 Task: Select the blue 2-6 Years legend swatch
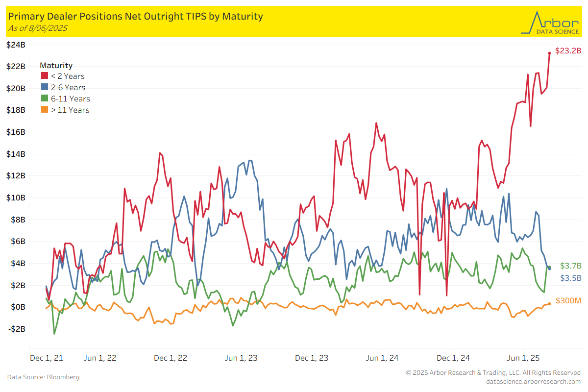[44, 87]
